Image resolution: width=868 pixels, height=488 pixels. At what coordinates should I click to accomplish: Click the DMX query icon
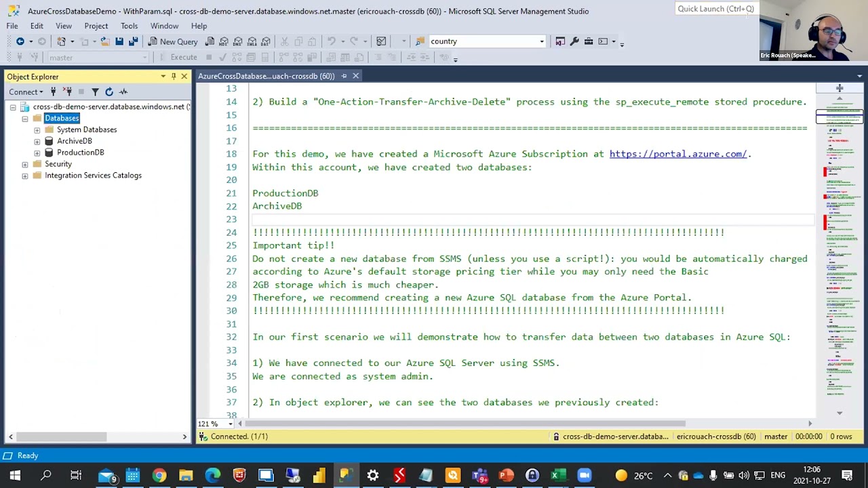(238, 41)
